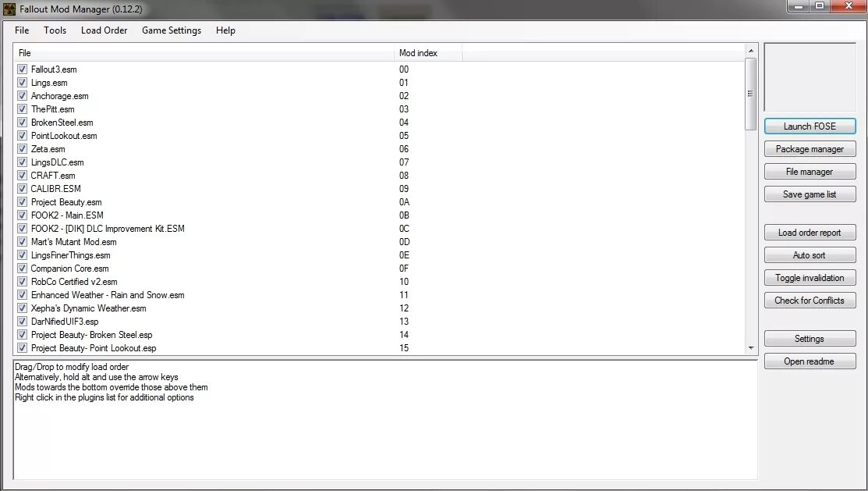Disable the Fallout3.esm plugin
This screenshot has height=491, width=868.
point(22,69)
